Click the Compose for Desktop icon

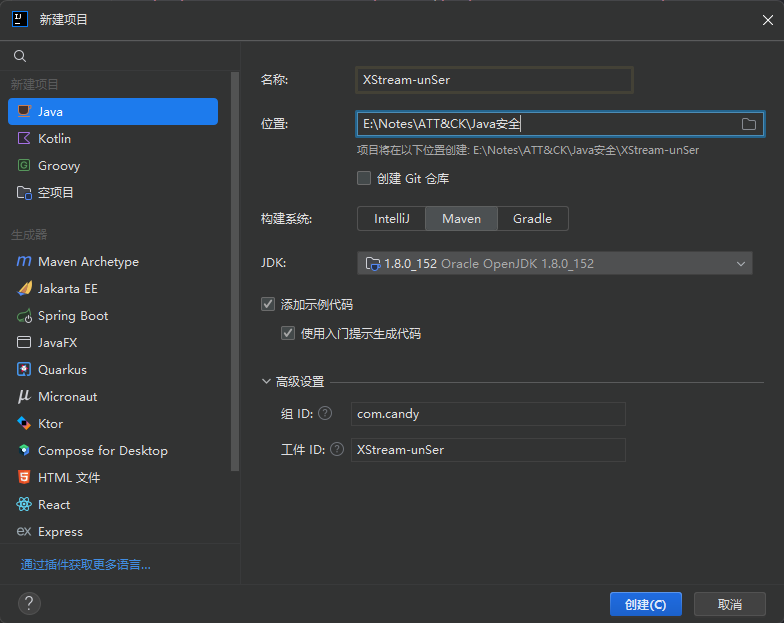pos(24,450)
